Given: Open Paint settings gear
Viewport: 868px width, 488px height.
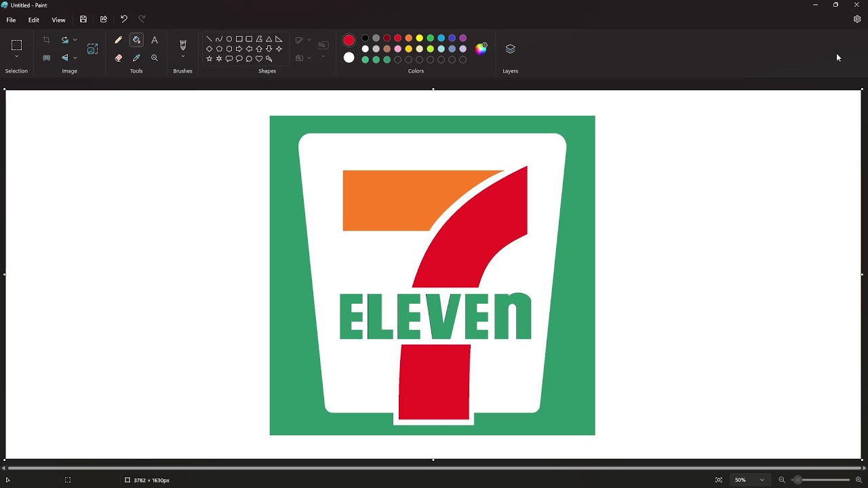Looking at the screenshot, I should (857, 20).
